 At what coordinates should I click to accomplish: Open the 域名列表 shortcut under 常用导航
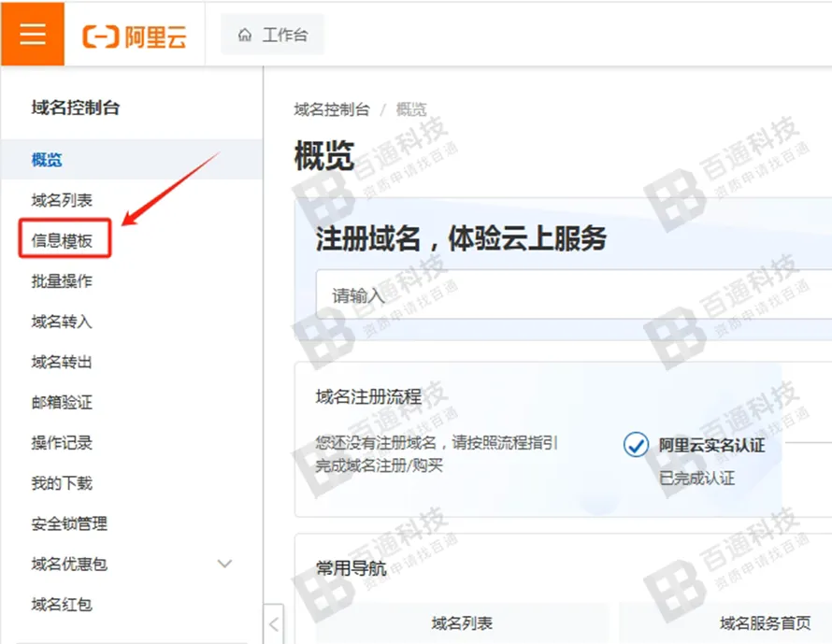pos(462,623)
